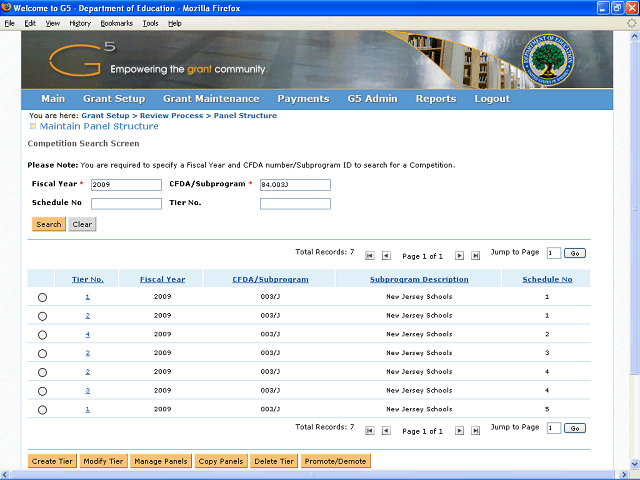Click the top first-page pagination icon
Image resolution: width=640 pixels, height=480 pixels.
click(370, 256)
